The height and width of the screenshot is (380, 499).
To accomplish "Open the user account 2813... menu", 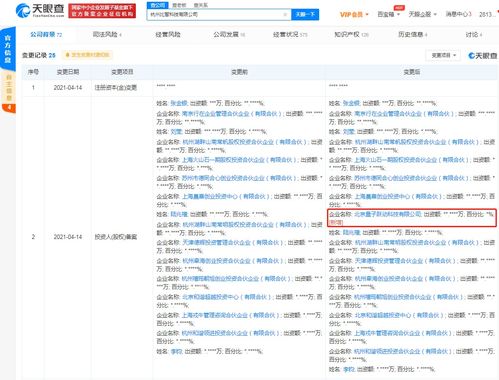I will 487,14.
